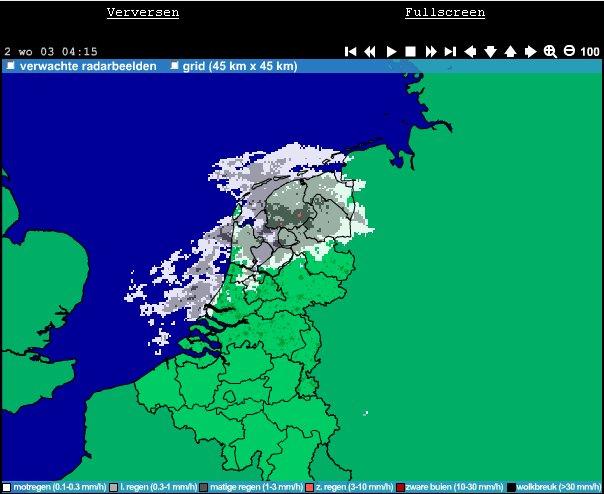
Task: Click the 'wolkbreuk (>30 mm/h)' legend text
Action: (x=559, y=487)
